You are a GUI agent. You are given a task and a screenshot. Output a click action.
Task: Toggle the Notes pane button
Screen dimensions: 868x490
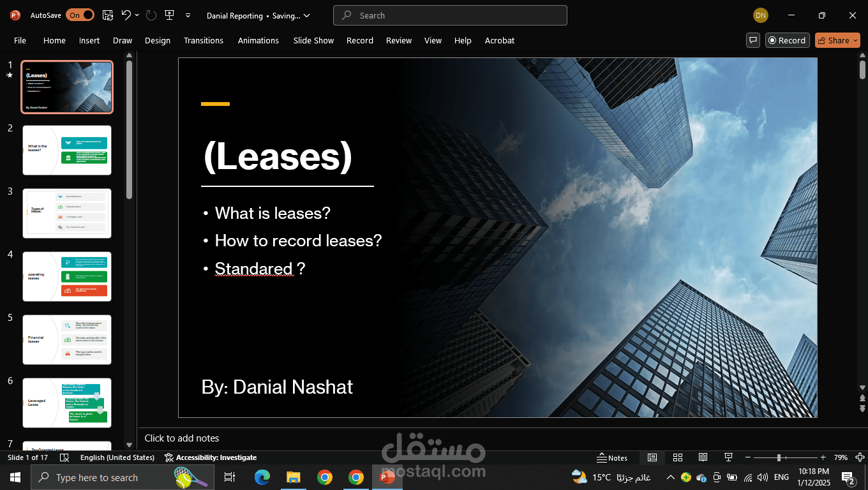coord(612,457)
